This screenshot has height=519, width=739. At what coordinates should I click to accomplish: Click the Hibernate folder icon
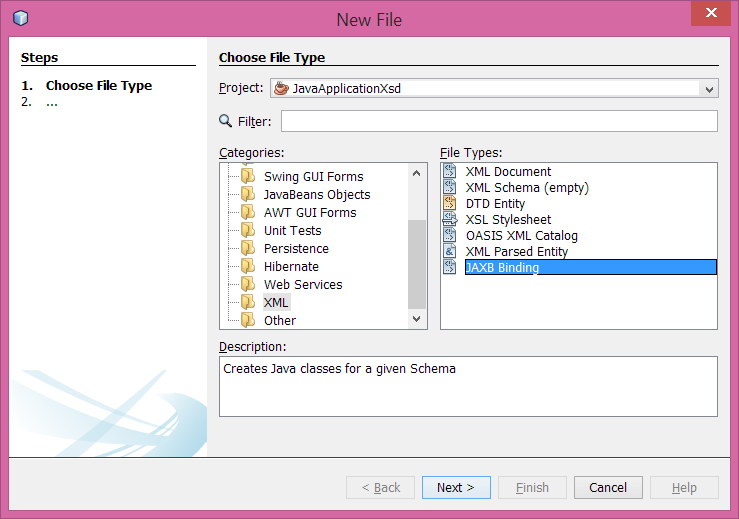click(x=248, y=266)
